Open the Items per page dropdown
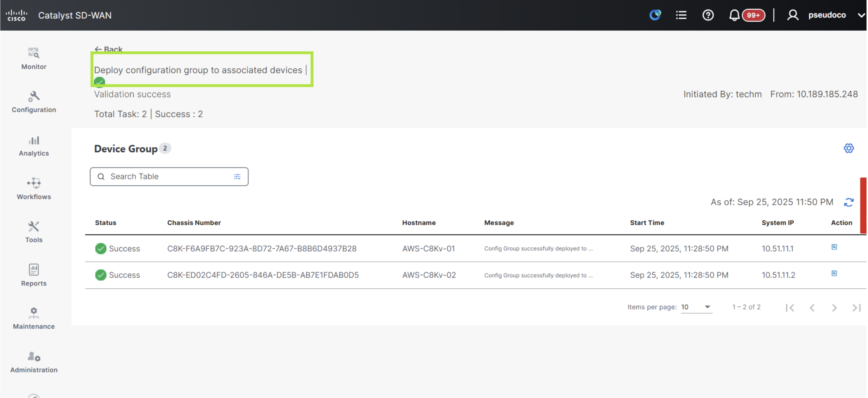Screen dimensions: 868x398 696,307
